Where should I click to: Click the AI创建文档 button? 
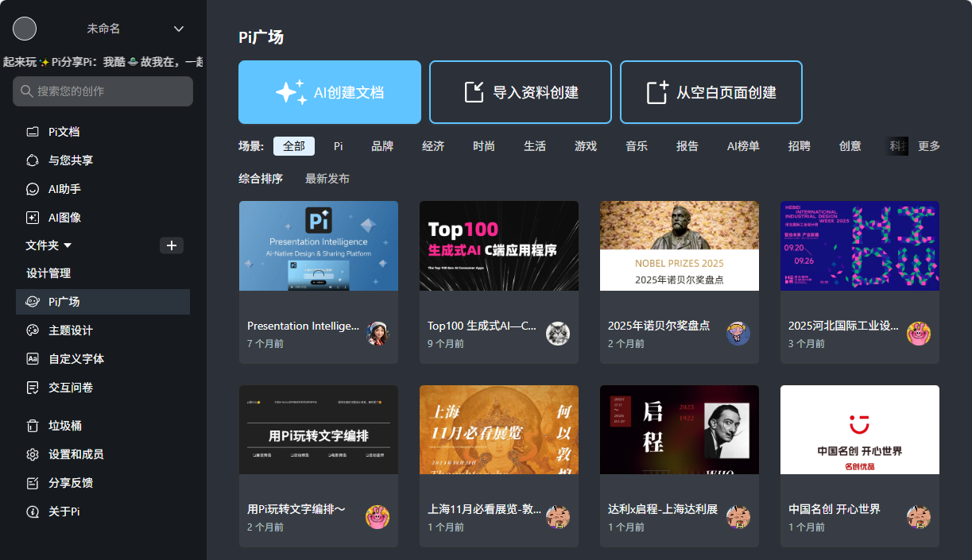[329, 91]
